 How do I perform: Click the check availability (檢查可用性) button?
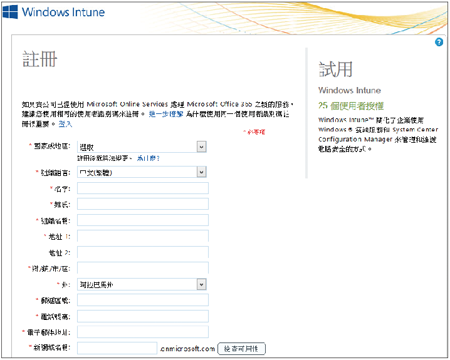click(241, 349)
